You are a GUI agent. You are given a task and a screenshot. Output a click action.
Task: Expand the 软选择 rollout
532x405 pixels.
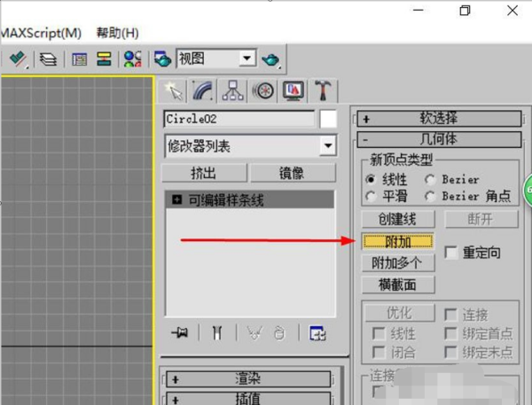coord(439,119)
